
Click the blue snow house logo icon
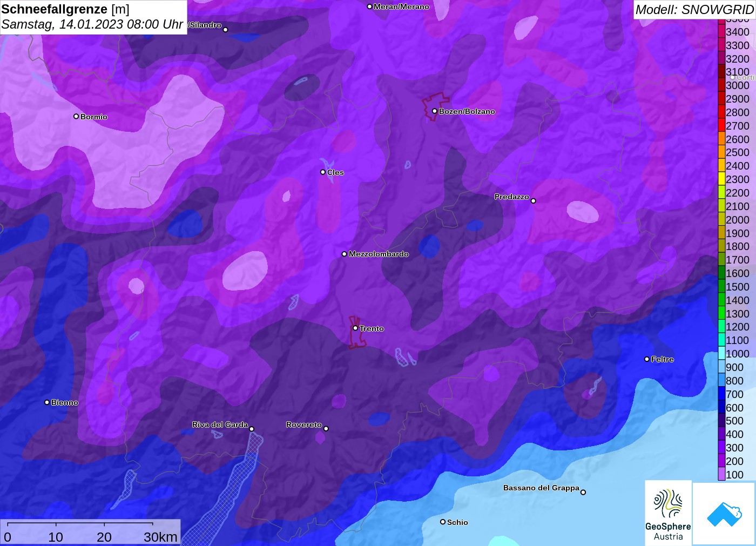(724, 514)
